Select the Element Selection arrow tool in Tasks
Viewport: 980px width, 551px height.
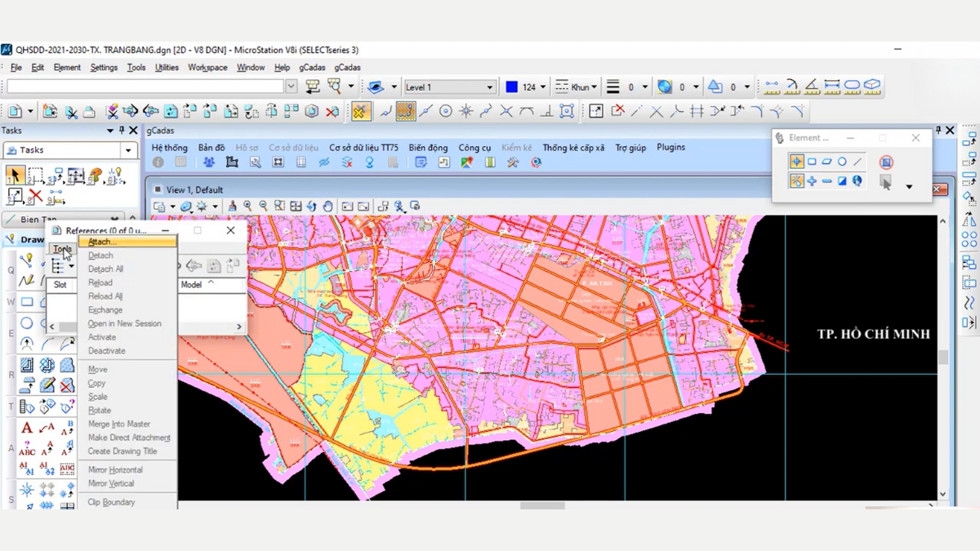coord(15,176)
